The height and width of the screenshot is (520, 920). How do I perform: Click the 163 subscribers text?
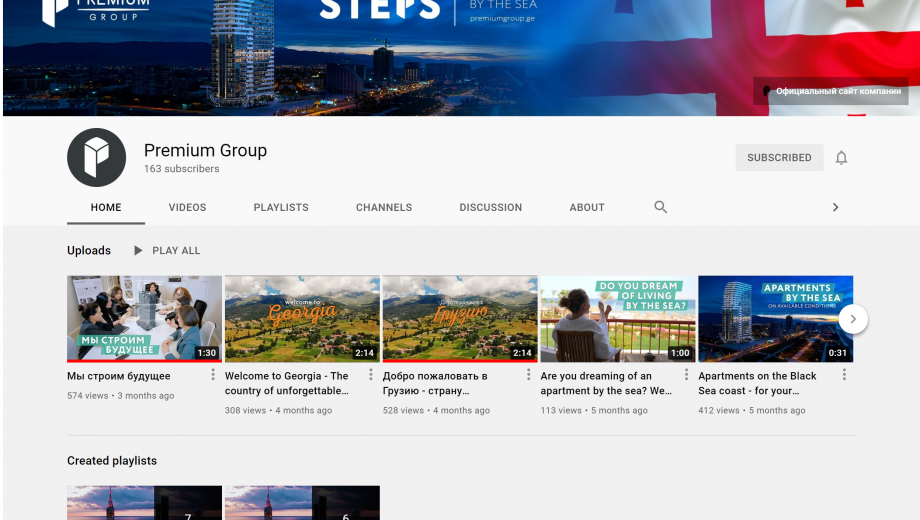[x=182, y=169]
